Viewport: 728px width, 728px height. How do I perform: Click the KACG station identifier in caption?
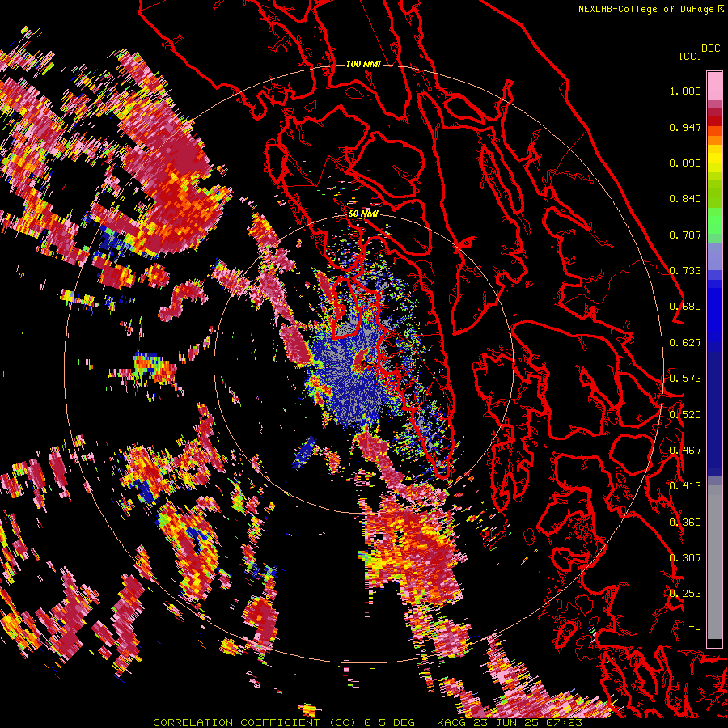[451, 722]
